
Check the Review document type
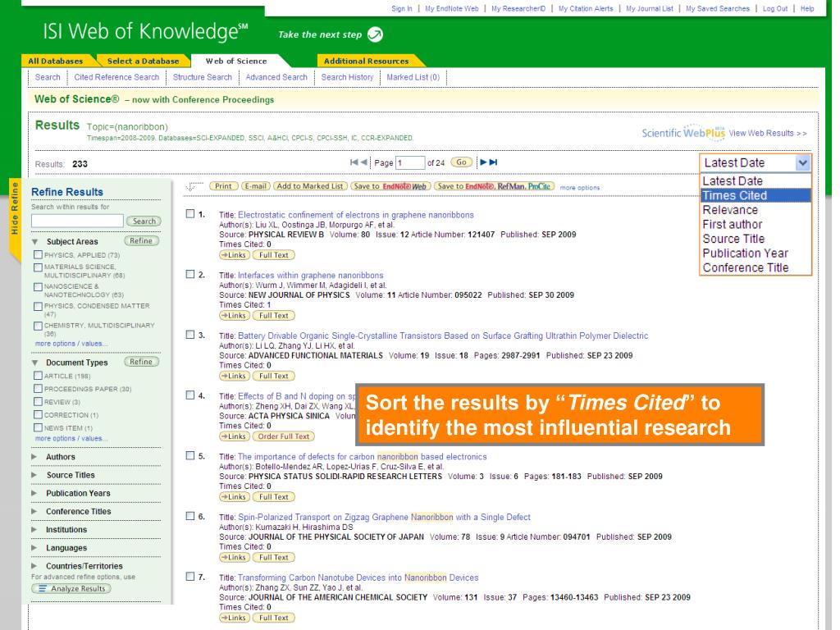click(x=38, y=402)
